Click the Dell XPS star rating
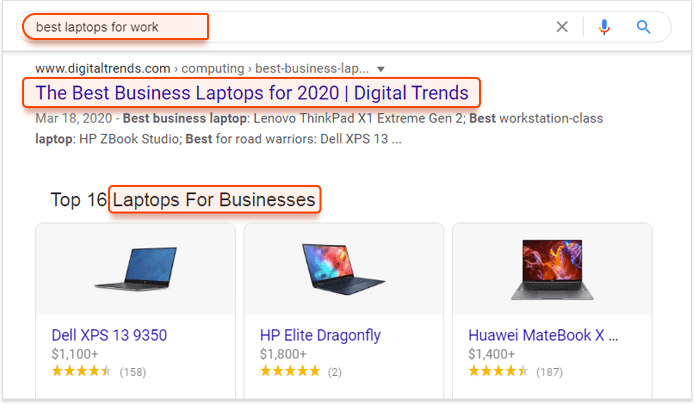 coord(81,371)
